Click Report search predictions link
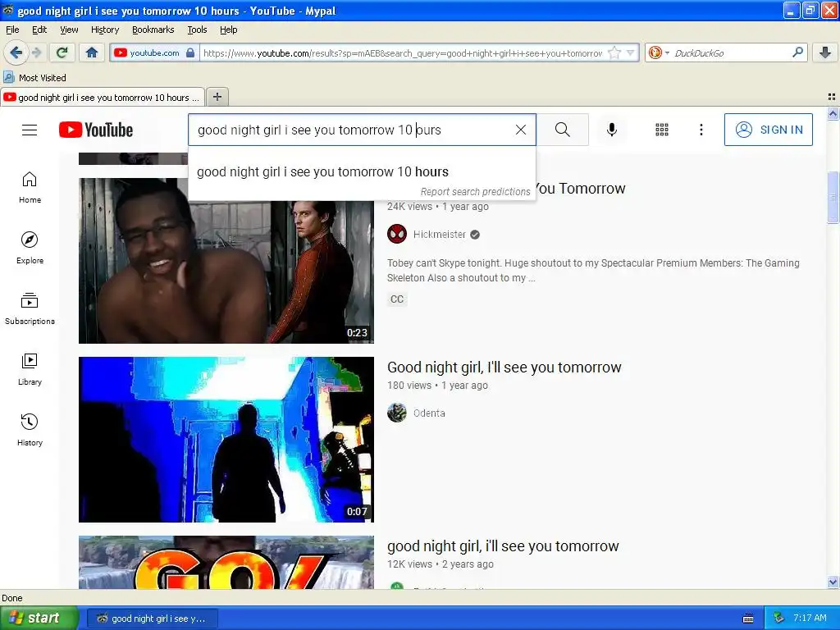 coord(475,191)
